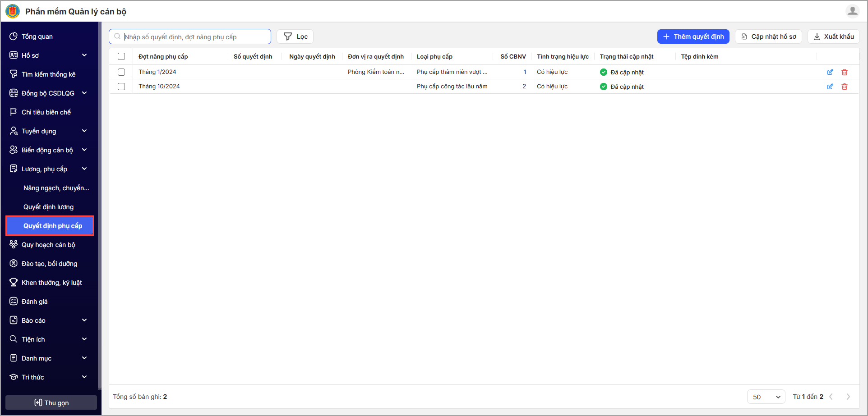Click delete trash icon for Tháng 10/2024 row
This screenshot has width=868, height=416.
pyautogui.click(x=844, y=87)
